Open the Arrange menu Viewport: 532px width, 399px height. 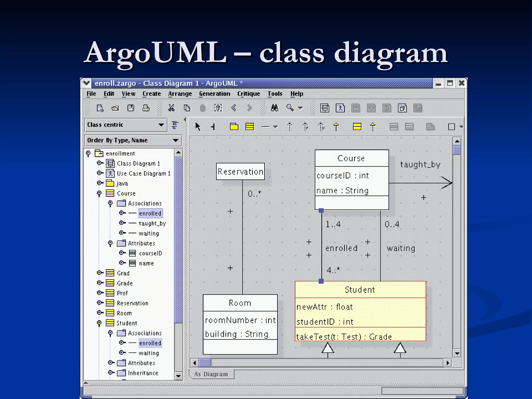180,94
